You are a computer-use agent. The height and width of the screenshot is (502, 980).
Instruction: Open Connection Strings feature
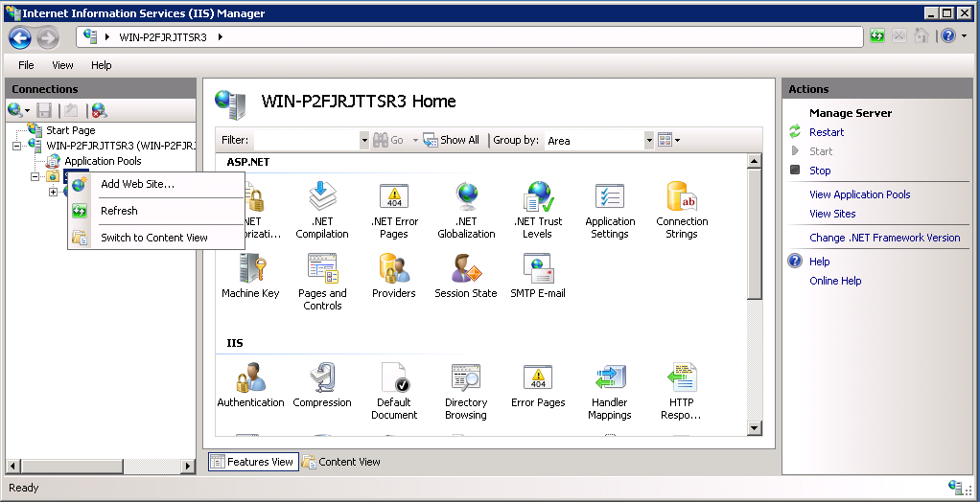[x=682, y=211]
